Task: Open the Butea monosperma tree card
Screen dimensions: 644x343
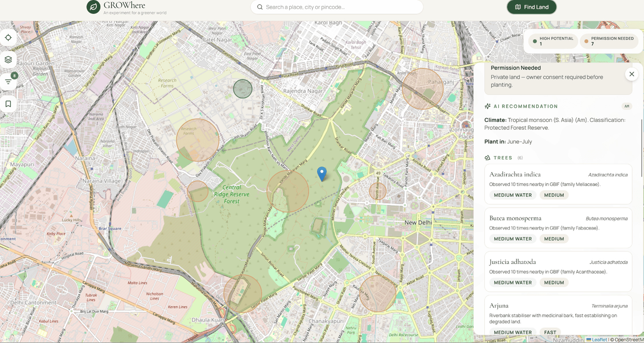Action: [x=558, y=228]
